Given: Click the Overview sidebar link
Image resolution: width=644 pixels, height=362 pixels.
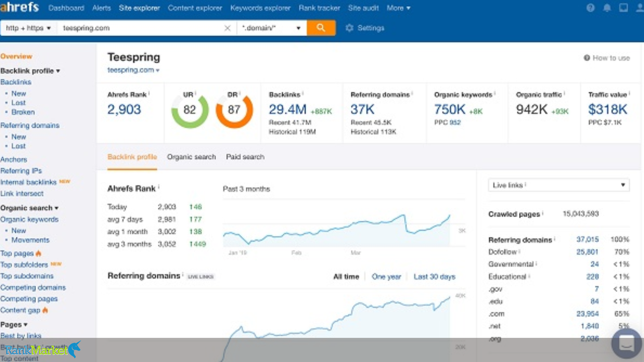Looking at the screenshot, I should pos(16,56).
